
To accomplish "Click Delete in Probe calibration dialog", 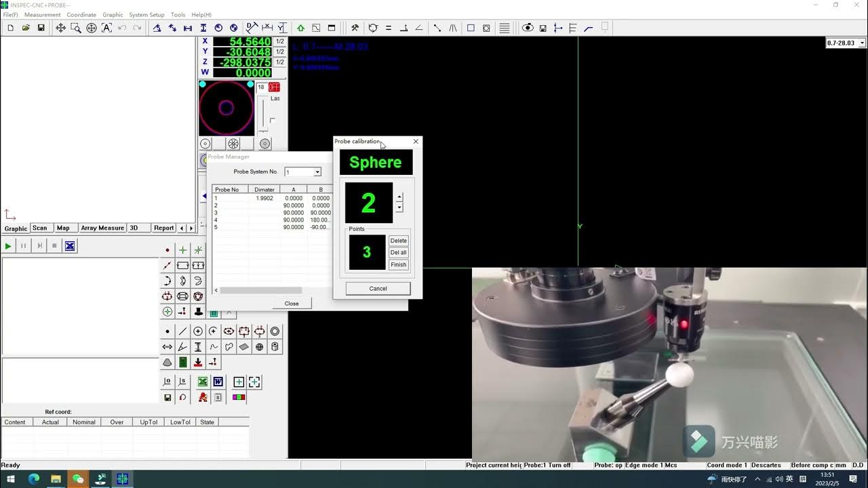I will click(399, 241).
